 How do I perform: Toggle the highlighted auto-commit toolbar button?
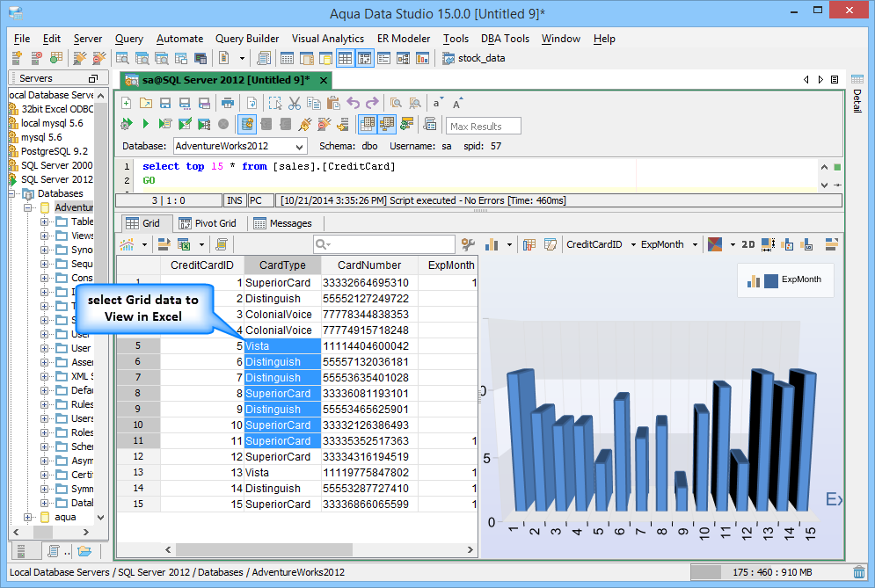pos(247,124)
